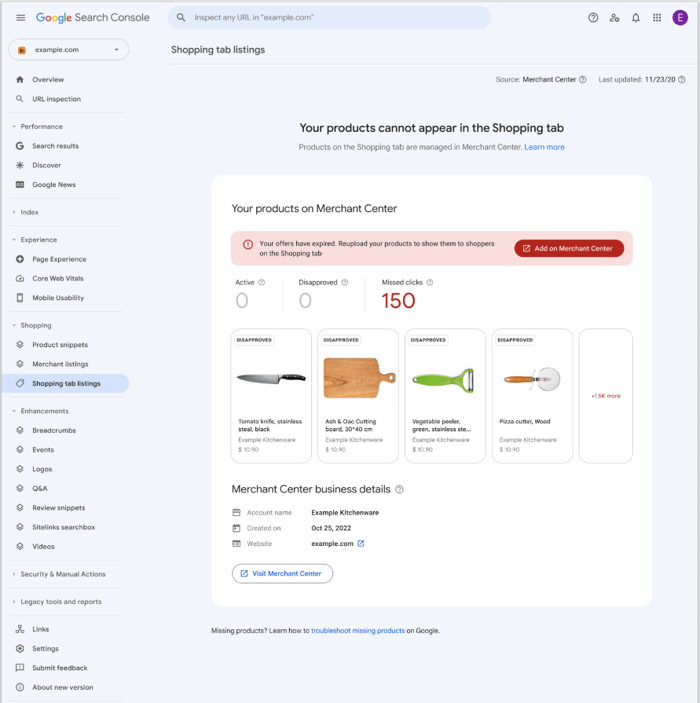Click the Settings gear icon

tap(20, 648)
